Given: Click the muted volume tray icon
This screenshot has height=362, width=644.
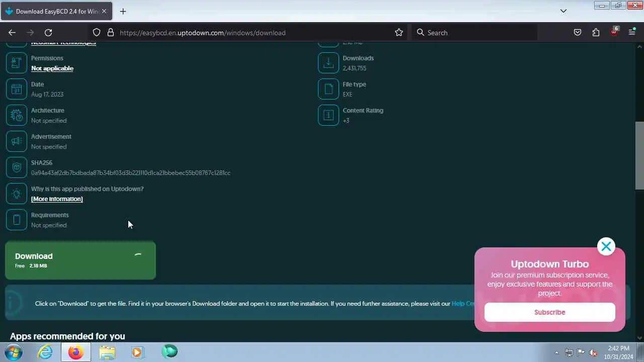Looking at the screenshot, I should pos(594,352).
